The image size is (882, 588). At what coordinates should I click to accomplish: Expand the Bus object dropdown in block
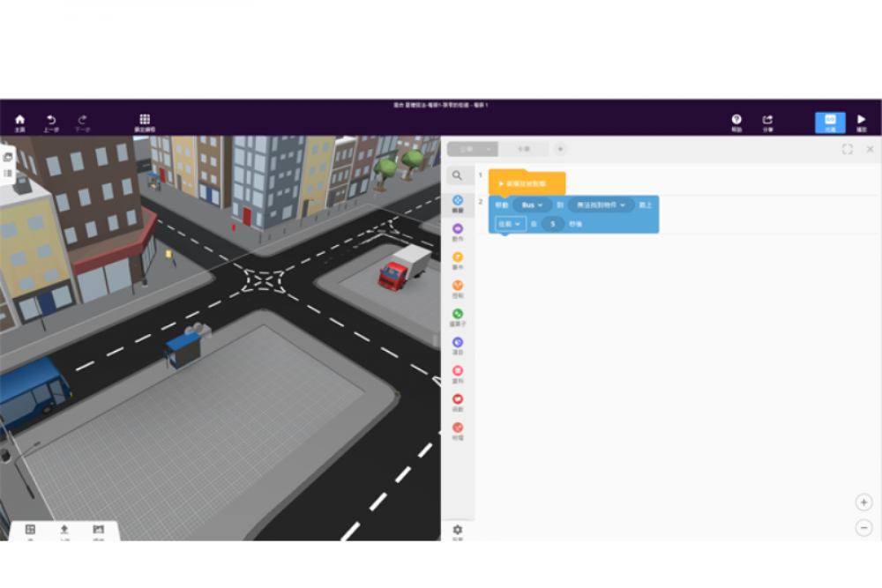click(x=532, y=205)
